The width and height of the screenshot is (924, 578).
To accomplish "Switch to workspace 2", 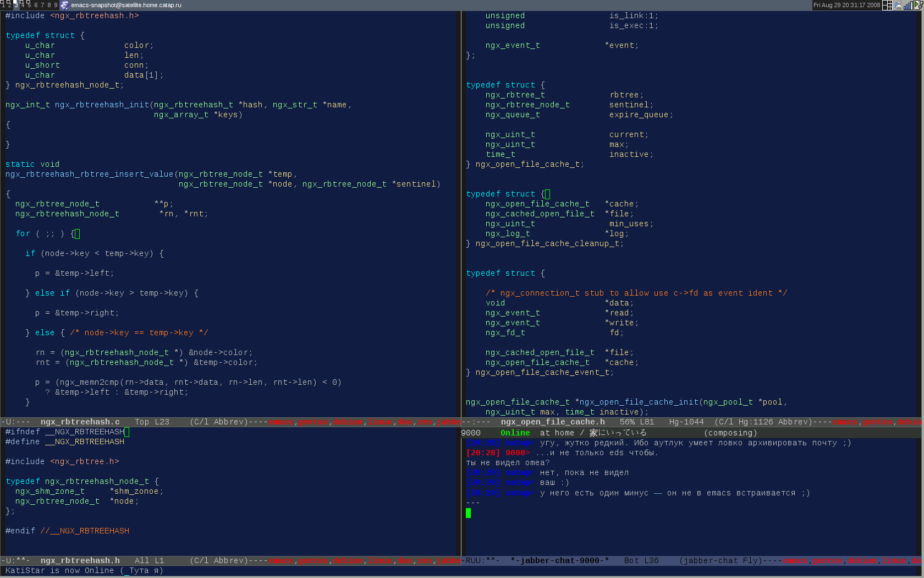I will coord(9,5).
